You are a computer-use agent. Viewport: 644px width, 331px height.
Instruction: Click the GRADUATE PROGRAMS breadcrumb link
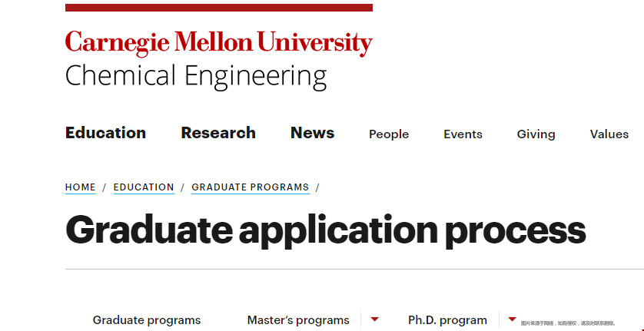coord(250,187)
